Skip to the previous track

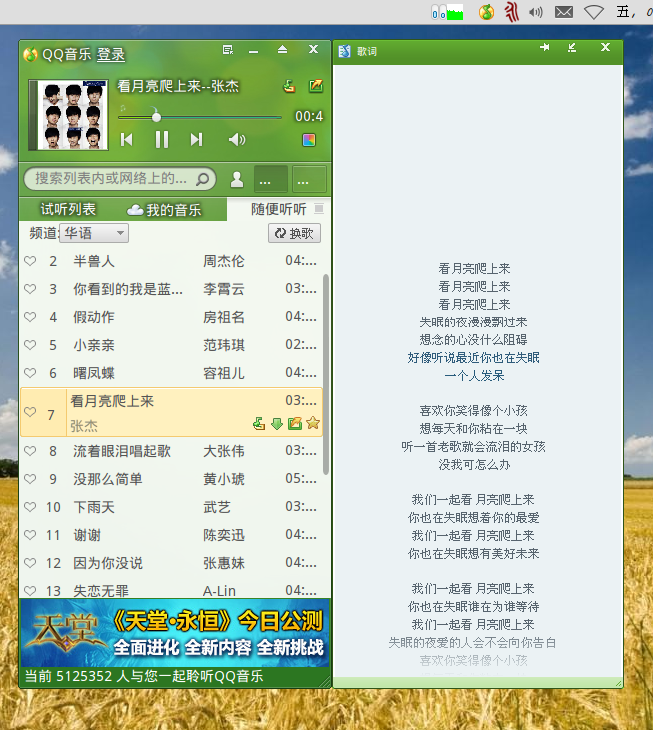click(127, 139)
